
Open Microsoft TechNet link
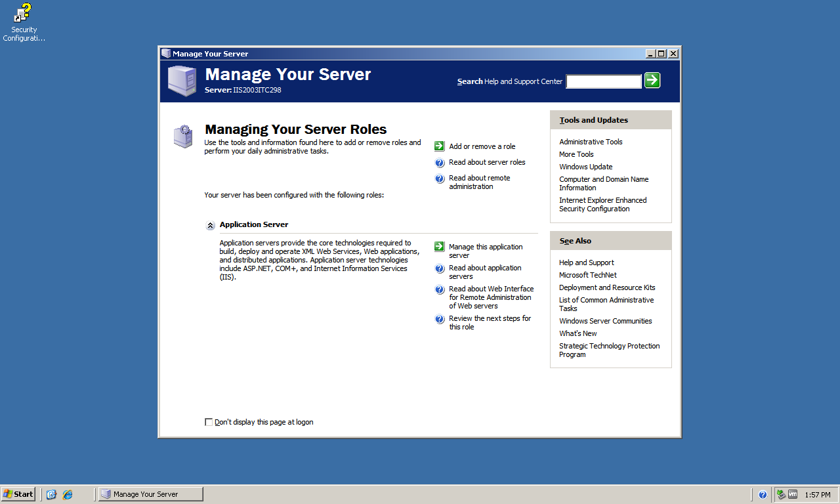(x=587, y=275)
